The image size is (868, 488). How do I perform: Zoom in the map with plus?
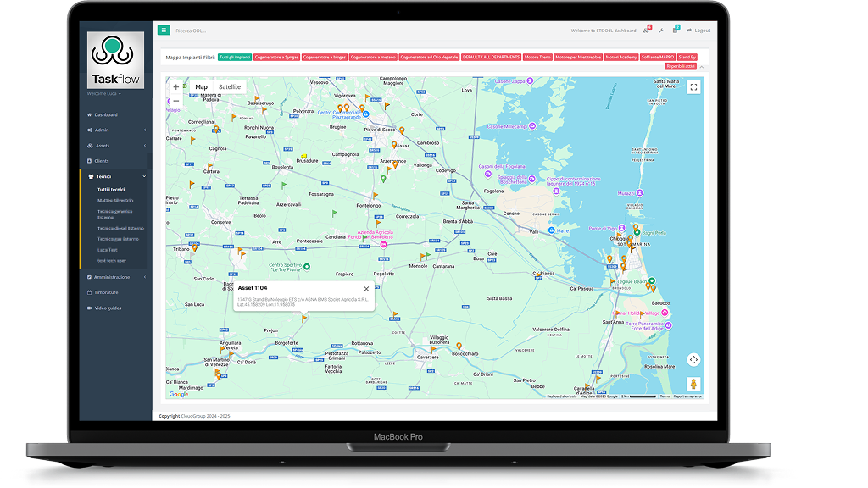176,87
